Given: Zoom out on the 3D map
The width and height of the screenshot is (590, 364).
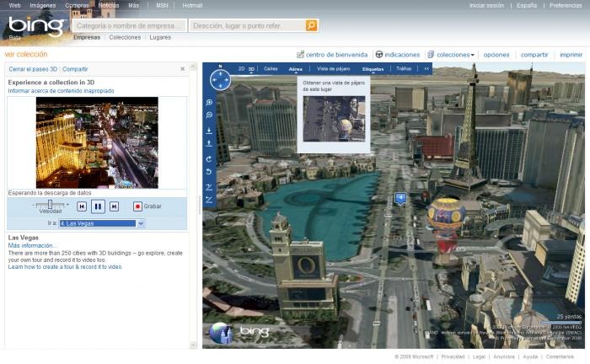Looking at the screenshot, I should point(209,115).
